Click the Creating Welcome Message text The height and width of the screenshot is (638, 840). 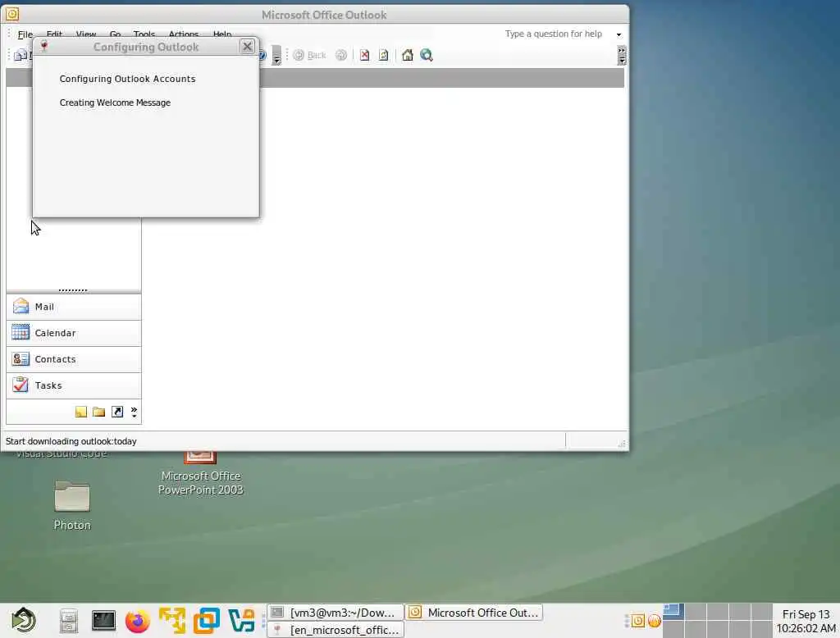pyautogui.click(x=115, y=103)
